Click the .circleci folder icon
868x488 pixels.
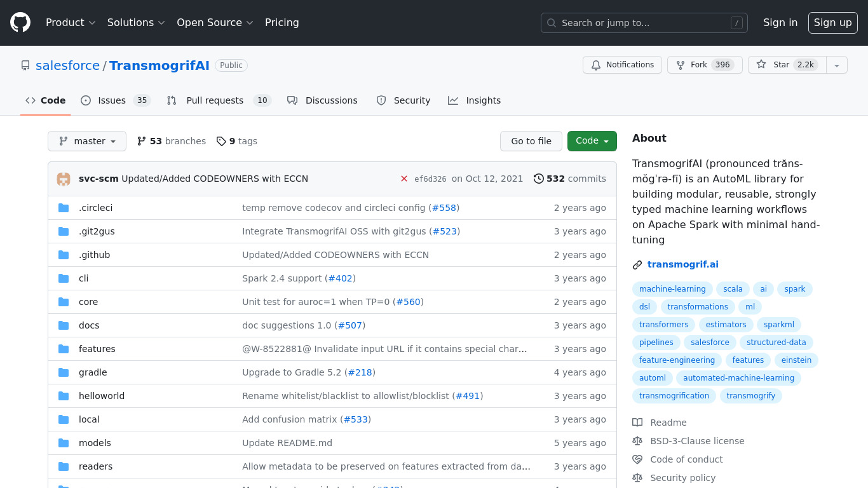click(x=64, y=208)
